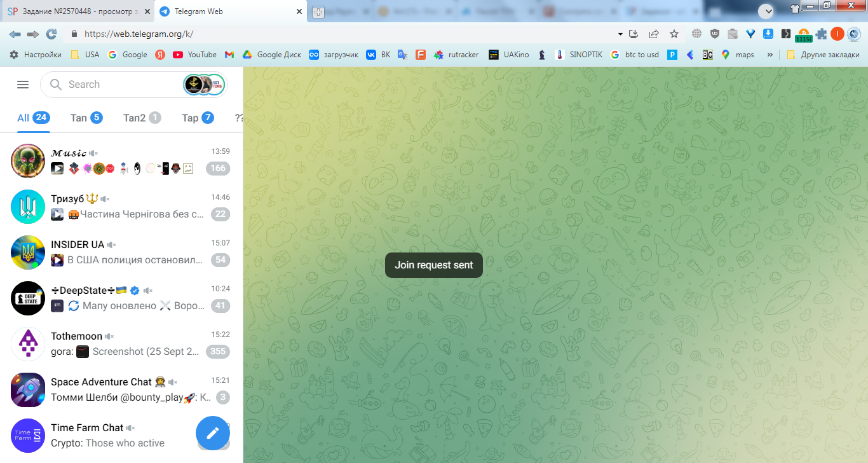This screenshot has width=868, height=463.
Task: Click the pencil new message button
Action: [x=213, y=433]
